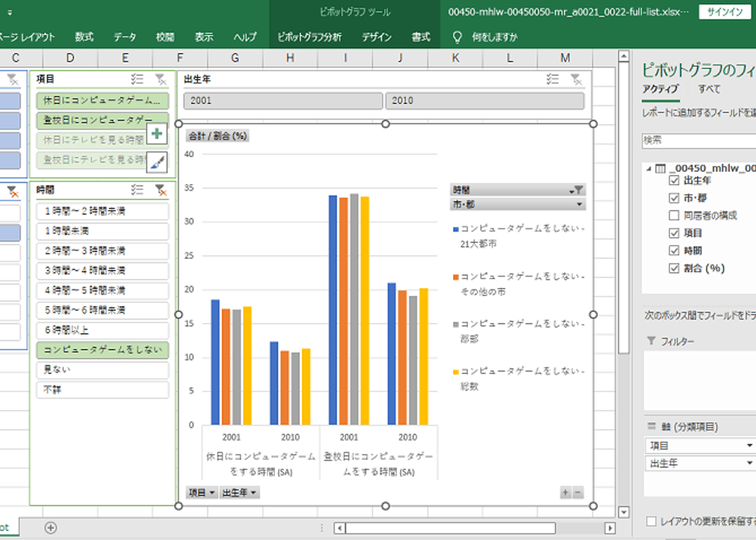Image resolution: width=756 pixels, height=540 pixels.
Task: Click the サインイン button
Action: pos(725,12)
